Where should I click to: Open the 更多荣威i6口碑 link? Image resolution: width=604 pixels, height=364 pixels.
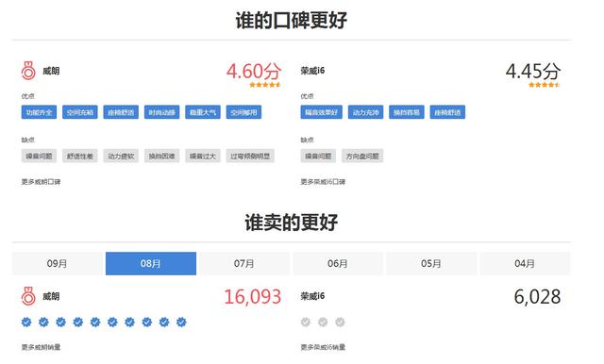point(323,182)
